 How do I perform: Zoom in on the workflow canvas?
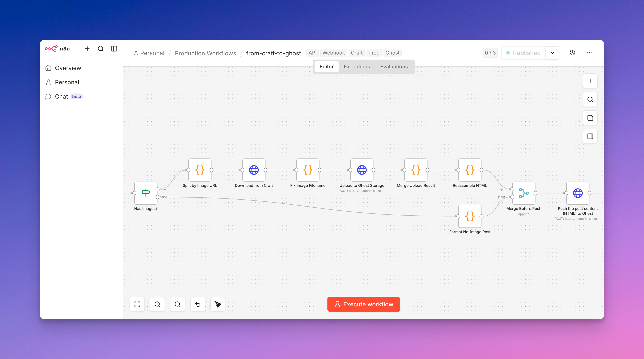pos(157,304)
